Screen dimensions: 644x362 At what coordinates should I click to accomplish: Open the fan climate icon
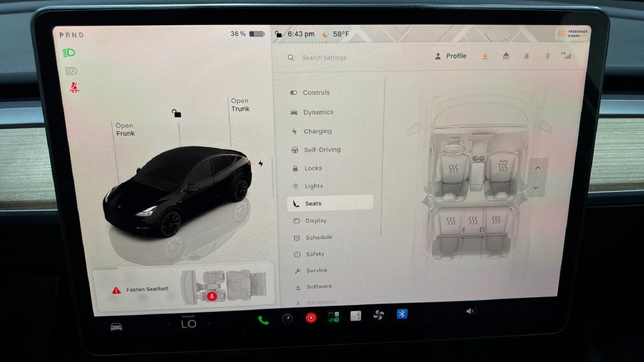point(378,315)
